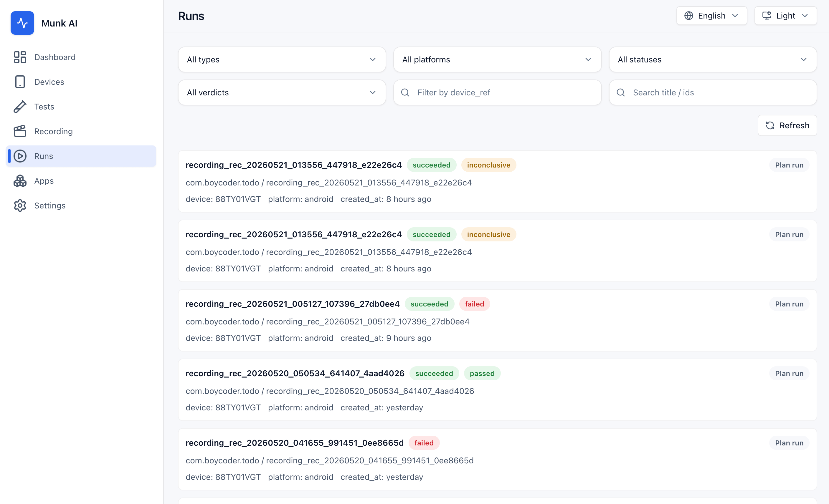Open run 041655_991451_0ee8665d title
This screenshot has width=829, height=504.
tap(294, 443)
